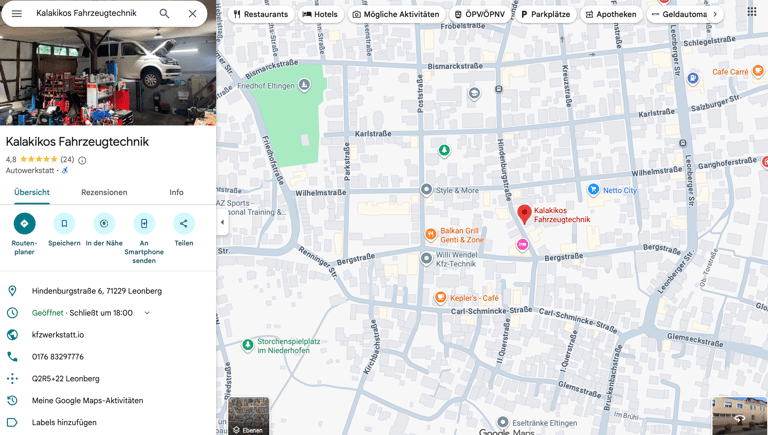
Task: Open the Routenplaner directions button
Action: click(x=24, y=223)
